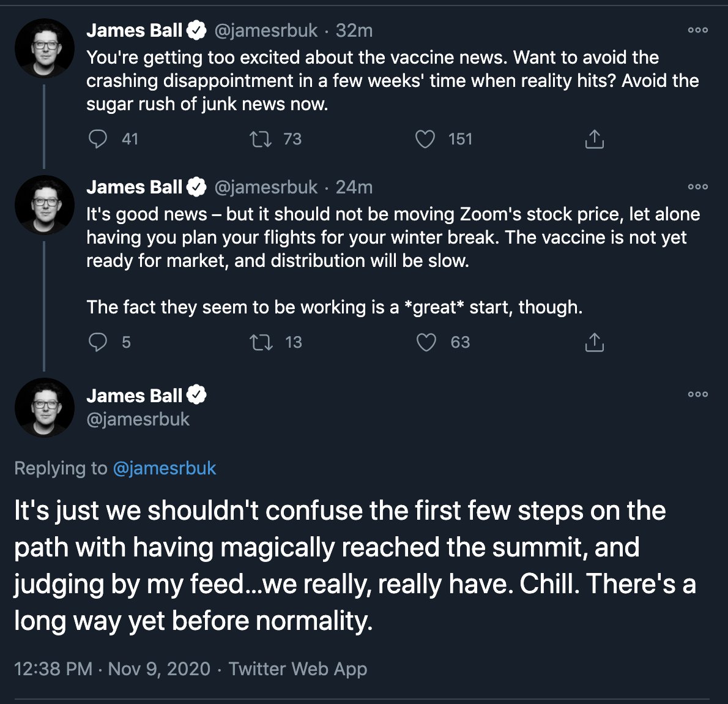Open more options on the 24m tweet
Screen dimensions: 728x704
point(697,187)
